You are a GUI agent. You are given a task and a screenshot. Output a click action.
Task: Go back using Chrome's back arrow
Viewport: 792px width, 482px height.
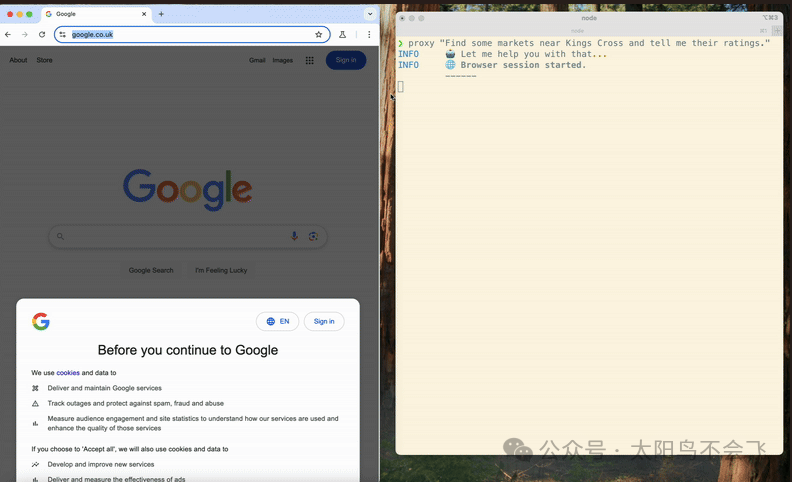8,34
